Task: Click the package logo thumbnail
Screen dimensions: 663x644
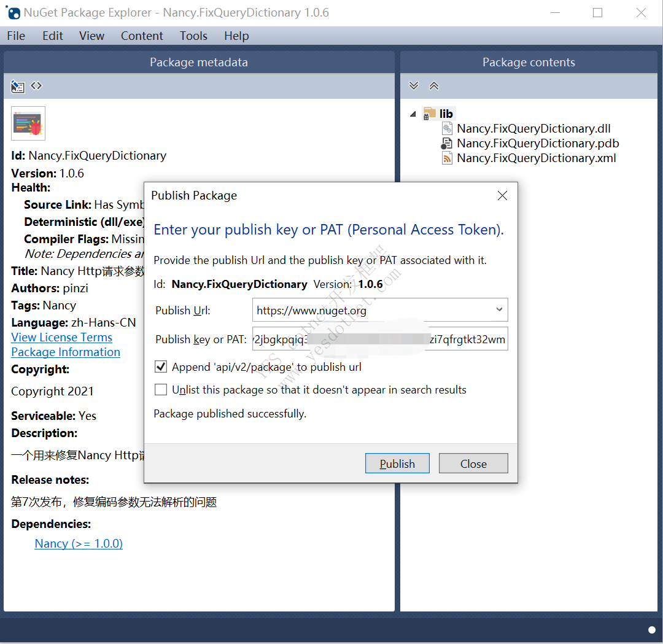Action: pos(28,123)
